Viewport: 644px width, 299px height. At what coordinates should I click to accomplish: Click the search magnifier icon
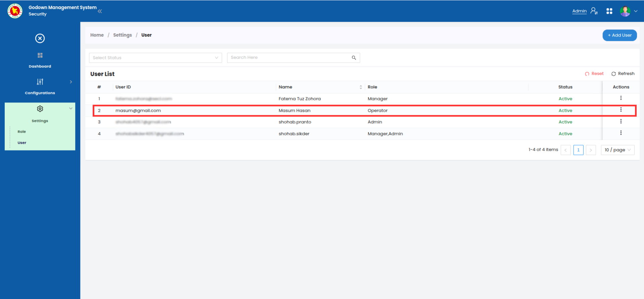pos(354,58)
